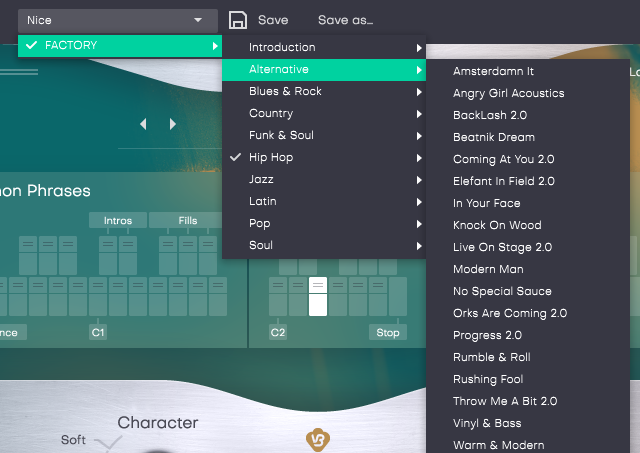Image resolution: width=640 pixels, height=453 pixels.
Task: Select Orks Are Coming 2.0 preset
Action: point(510,313)
